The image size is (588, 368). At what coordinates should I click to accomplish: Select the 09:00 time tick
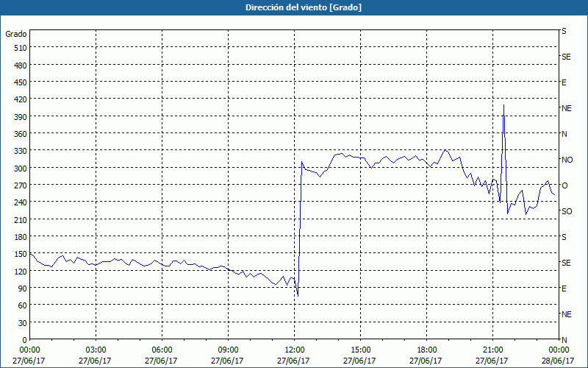229,350
